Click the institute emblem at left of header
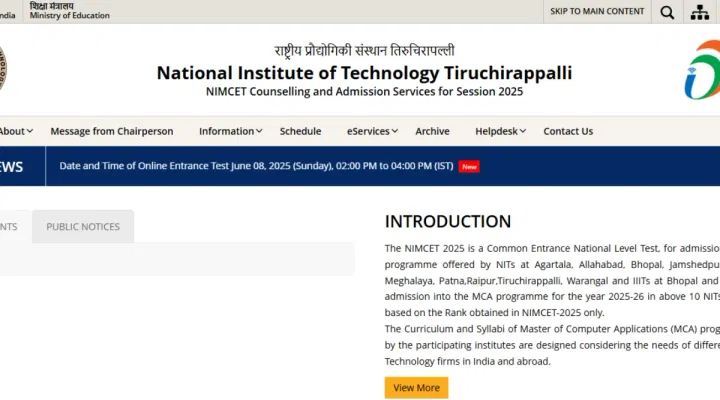 pyautogui.click(x=3, y=68)
